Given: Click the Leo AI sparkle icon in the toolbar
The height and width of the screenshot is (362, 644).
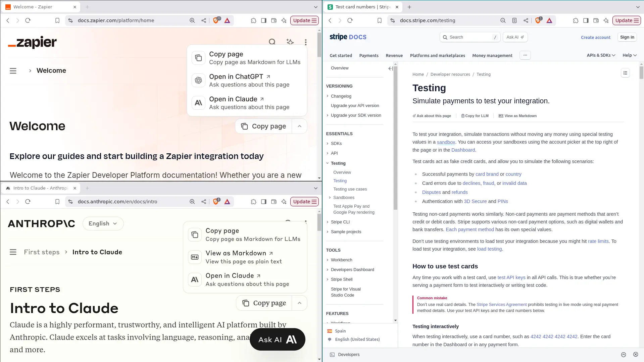Looking at the screenshot, I should (284, 20).
